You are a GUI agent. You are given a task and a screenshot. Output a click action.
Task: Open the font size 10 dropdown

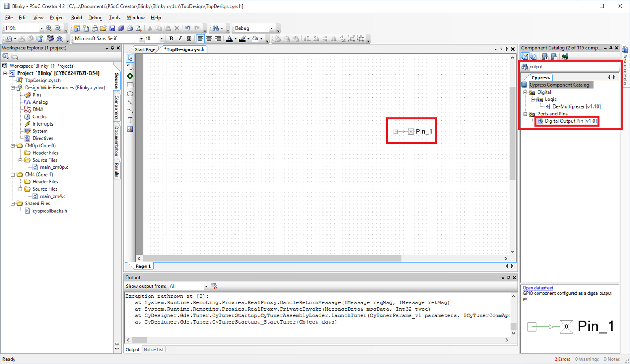point(161,39)
